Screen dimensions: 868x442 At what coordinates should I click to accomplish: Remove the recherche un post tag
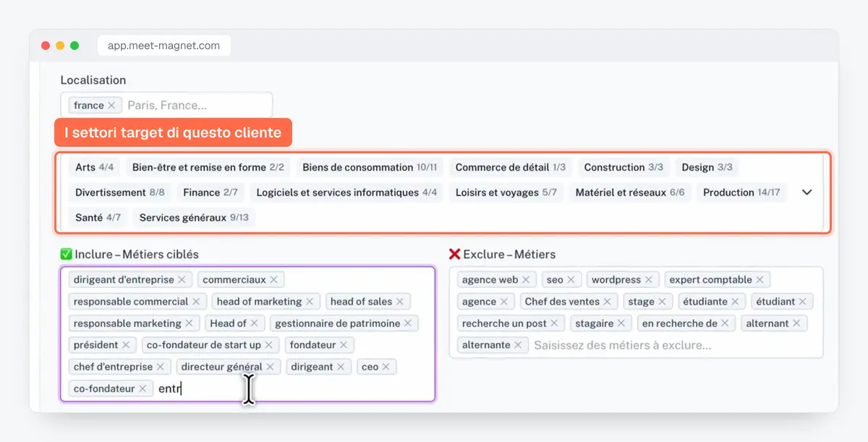click(554, 323)
